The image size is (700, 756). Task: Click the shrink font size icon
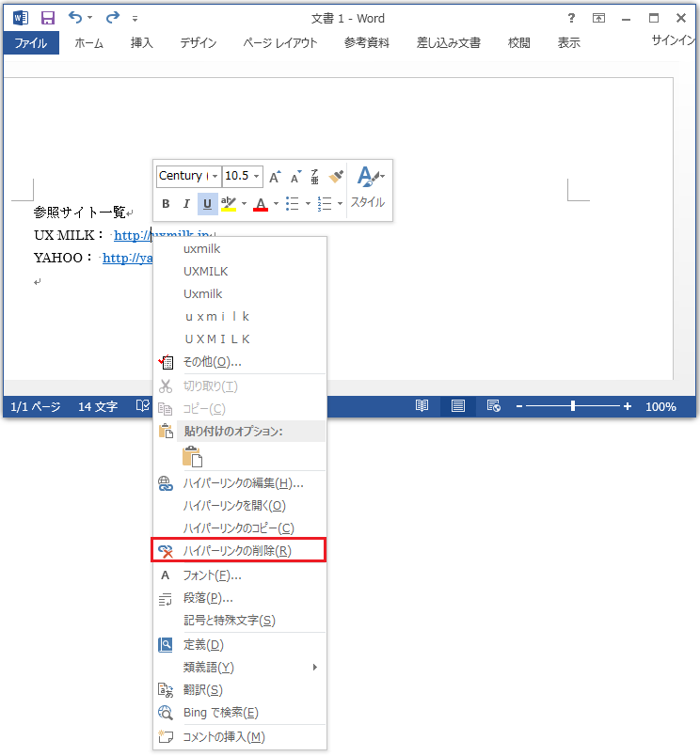(294, 177)
